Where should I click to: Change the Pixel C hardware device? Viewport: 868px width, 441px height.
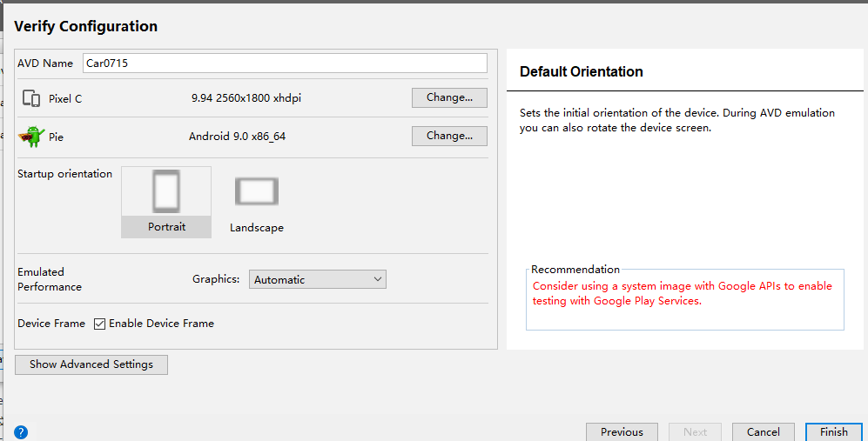click(449, 97)
